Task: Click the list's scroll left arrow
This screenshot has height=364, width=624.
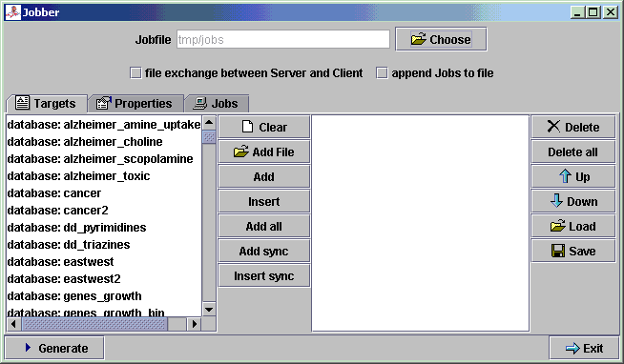Action: [x=13, y=324]
